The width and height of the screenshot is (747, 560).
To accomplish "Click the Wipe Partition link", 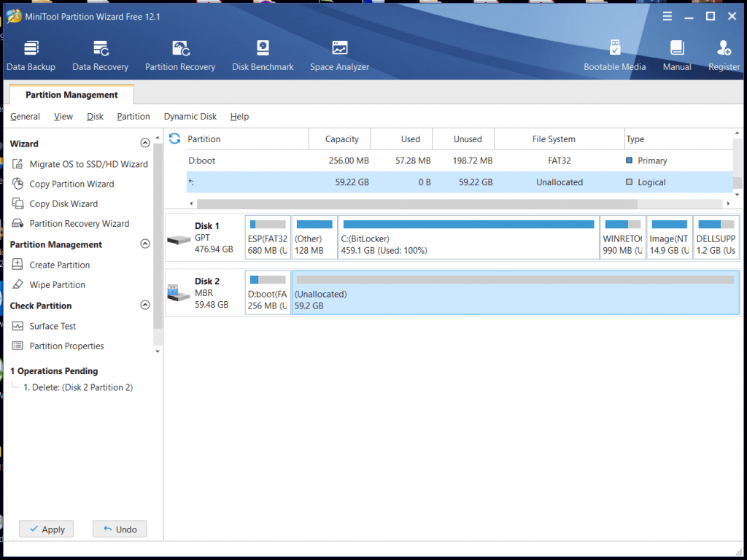I will click(57, 285).
